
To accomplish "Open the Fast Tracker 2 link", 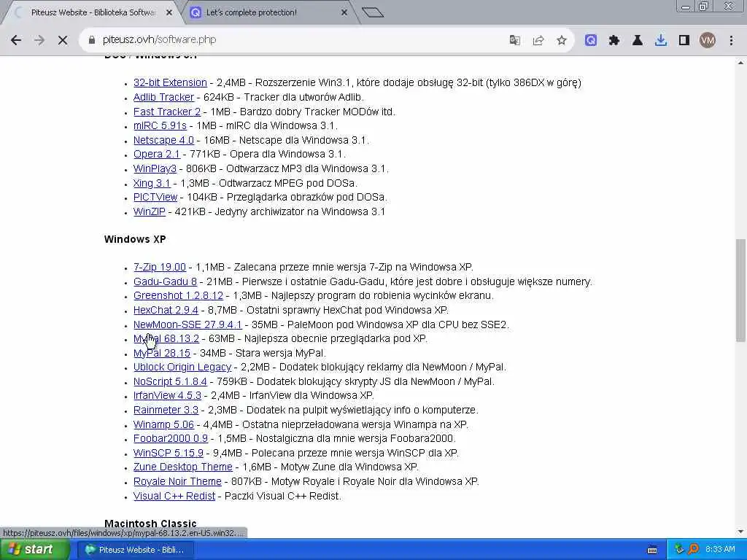I will (x=167, y=112).
